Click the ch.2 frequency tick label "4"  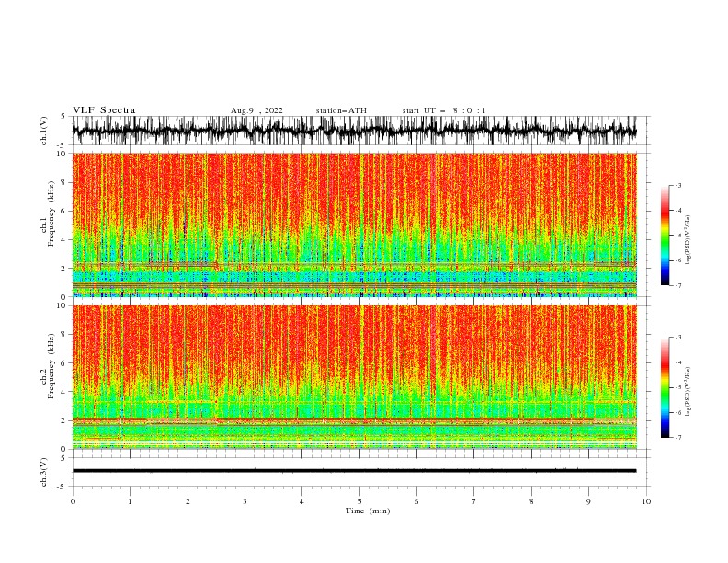coord(63,392)
